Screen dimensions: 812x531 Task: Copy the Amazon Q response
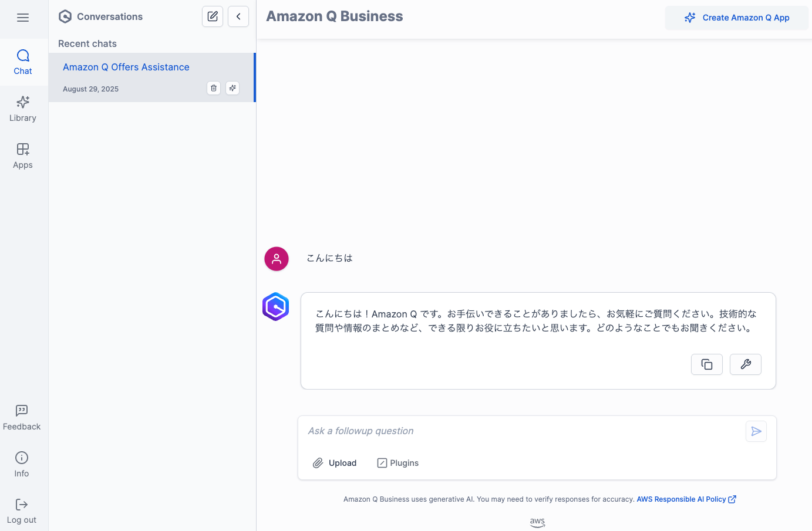707,364
